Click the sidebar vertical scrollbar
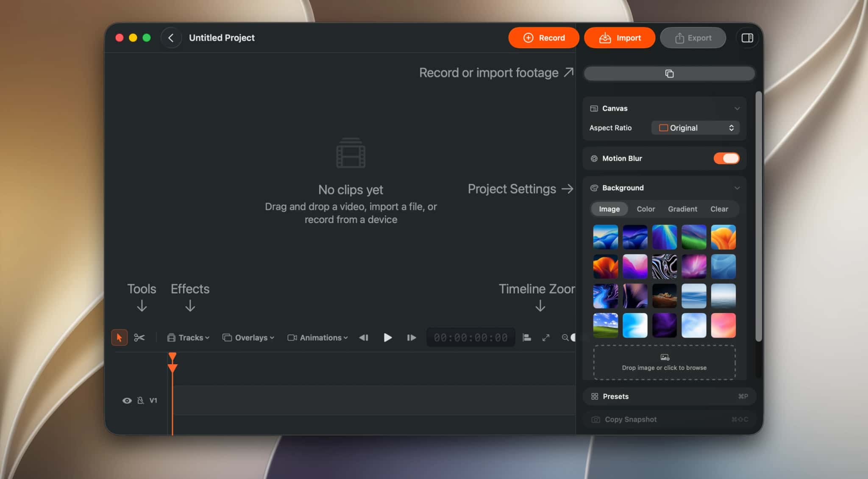The image size is (868, 479). [758, 216]
